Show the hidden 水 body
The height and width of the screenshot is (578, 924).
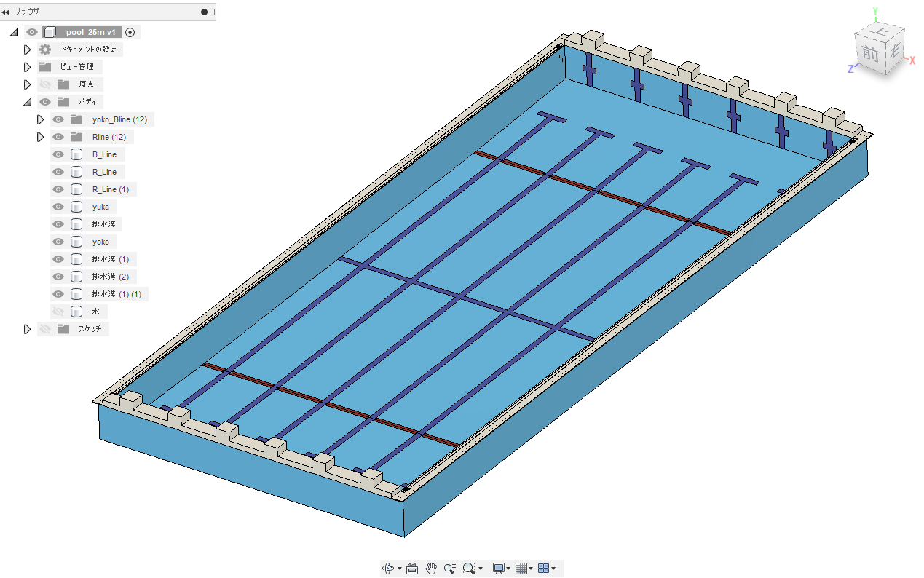tap(58, 312)
